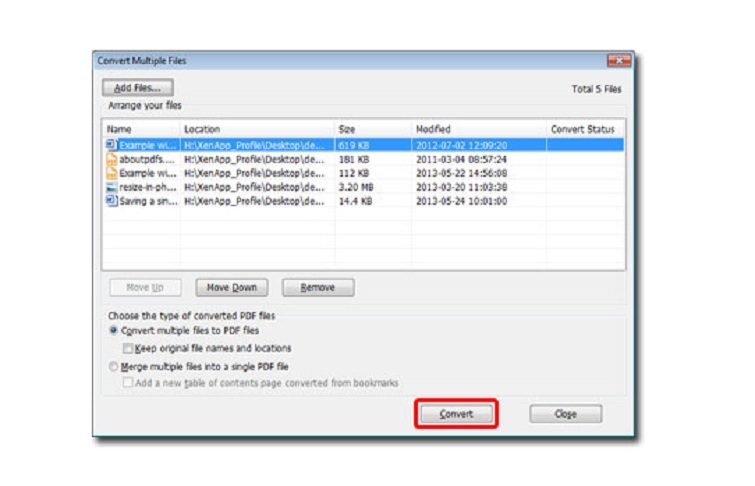
Task: Click the 112 KB Example wi file icon
Action: click(x=112, y=173)
